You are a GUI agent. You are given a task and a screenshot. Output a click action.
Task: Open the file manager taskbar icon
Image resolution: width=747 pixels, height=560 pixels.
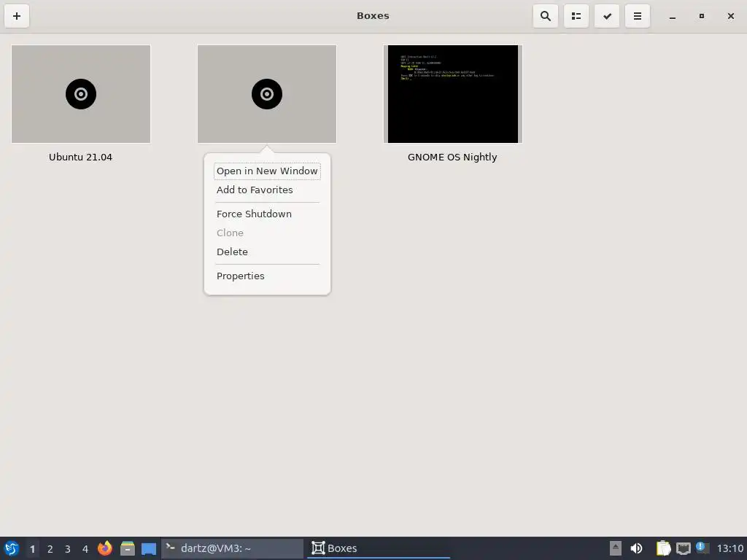tap(127, 548)
